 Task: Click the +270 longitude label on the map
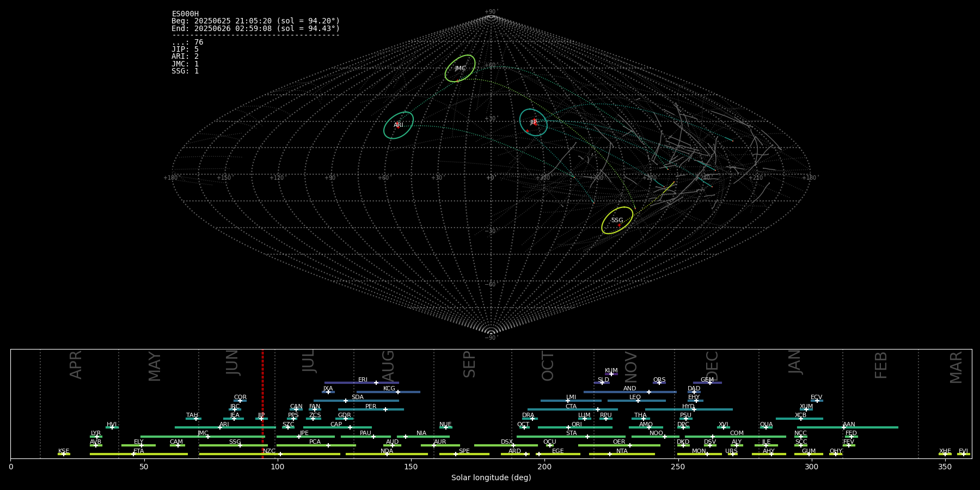[649, 177]
